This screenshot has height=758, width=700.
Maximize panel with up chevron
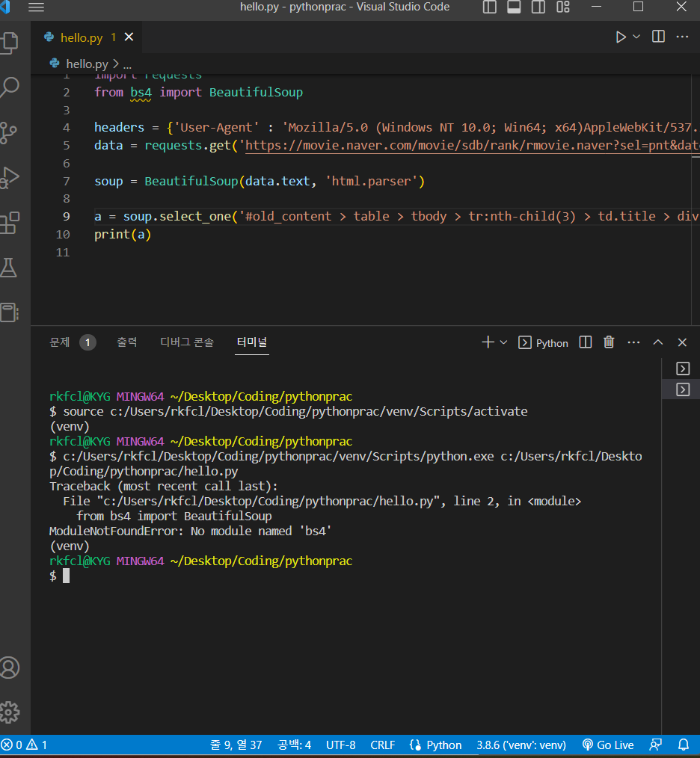tap(658, 342)
